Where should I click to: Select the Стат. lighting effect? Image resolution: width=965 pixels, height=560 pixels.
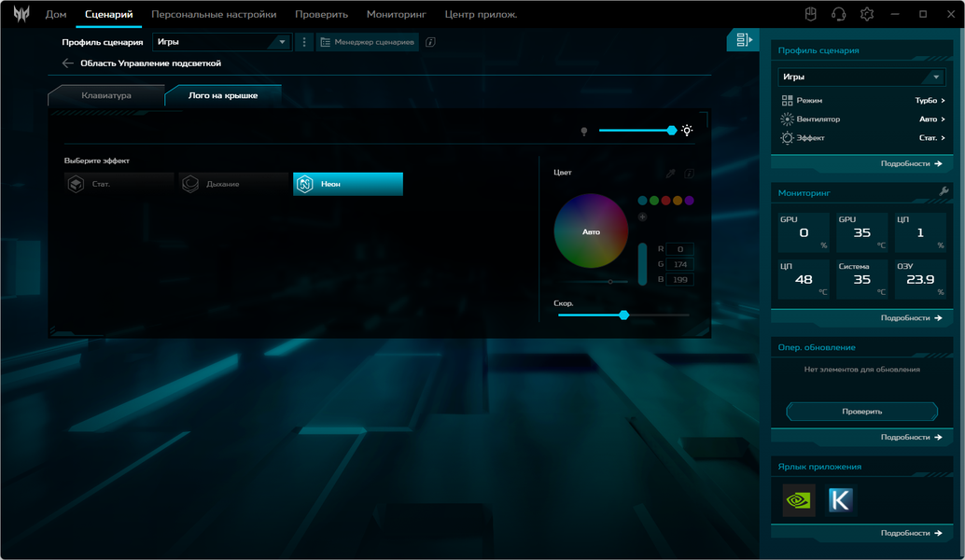click(119, 184)
